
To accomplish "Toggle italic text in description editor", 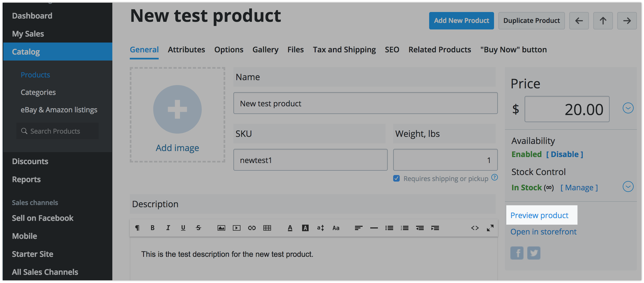I will click(168, 228).
